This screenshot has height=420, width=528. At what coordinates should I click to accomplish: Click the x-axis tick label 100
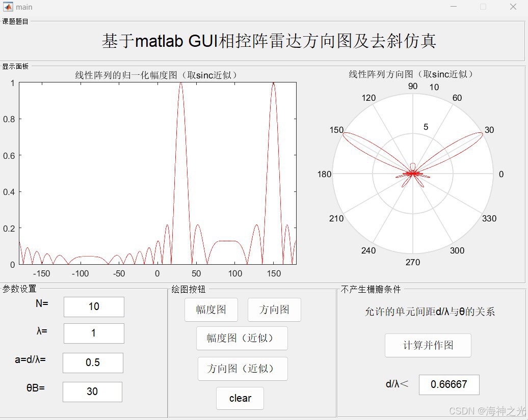click(235, 274)
